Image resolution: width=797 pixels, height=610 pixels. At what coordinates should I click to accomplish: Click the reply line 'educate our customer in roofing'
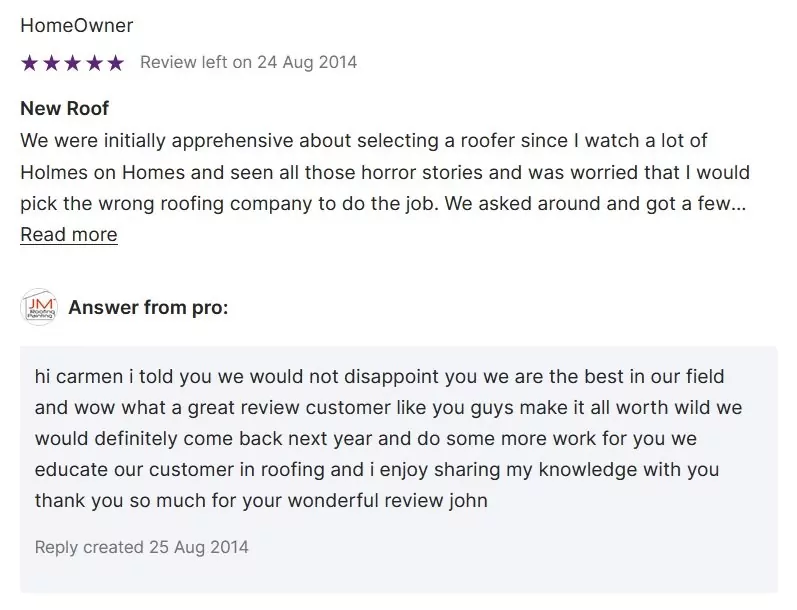tap(377, 470)
